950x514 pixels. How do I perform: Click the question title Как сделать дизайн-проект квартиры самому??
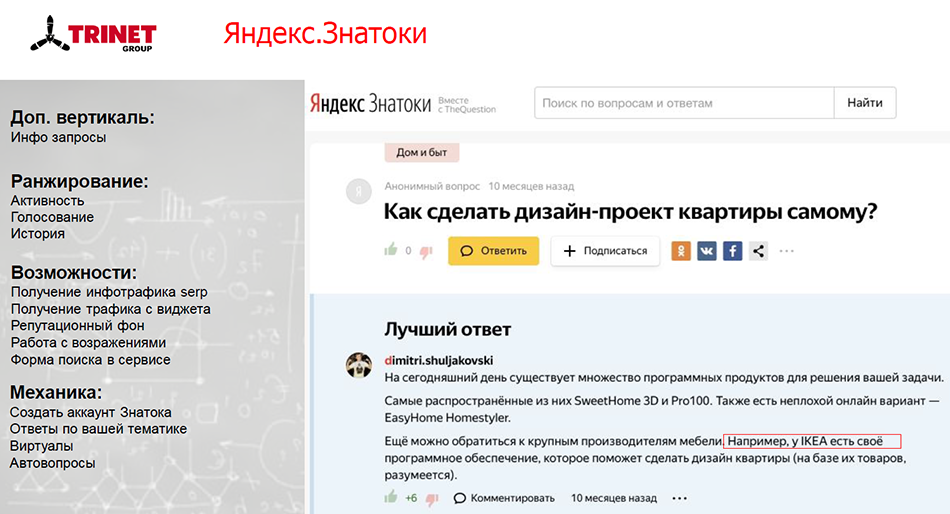tap(631, 212)
